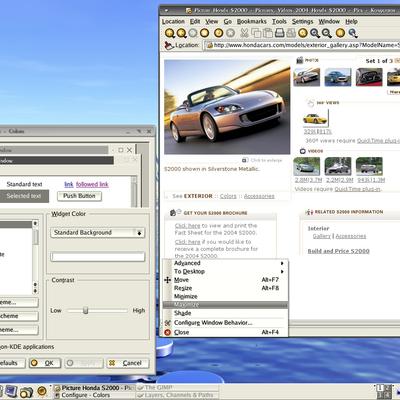Switch to Picture Honda S2000 taskbar entry
The height and width of the screenshot is (400, 400).
click(x=94, y=388)
